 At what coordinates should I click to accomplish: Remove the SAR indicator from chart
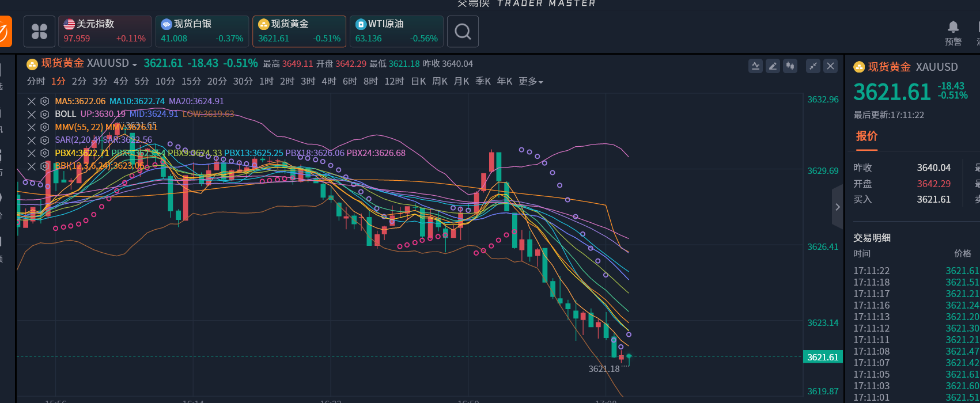click(32, 140)
